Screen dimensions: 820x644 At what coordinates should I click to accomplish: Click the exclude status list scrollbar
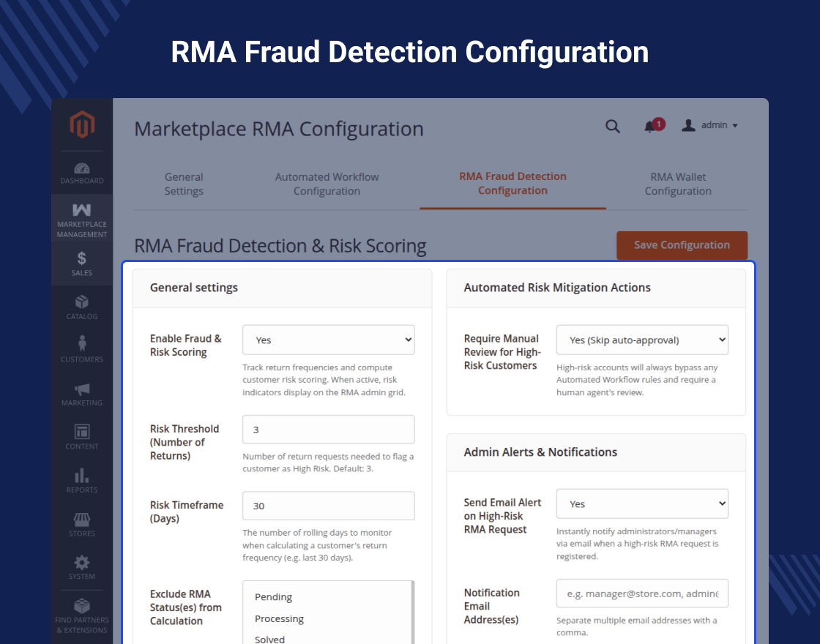[x=413, y=612]
